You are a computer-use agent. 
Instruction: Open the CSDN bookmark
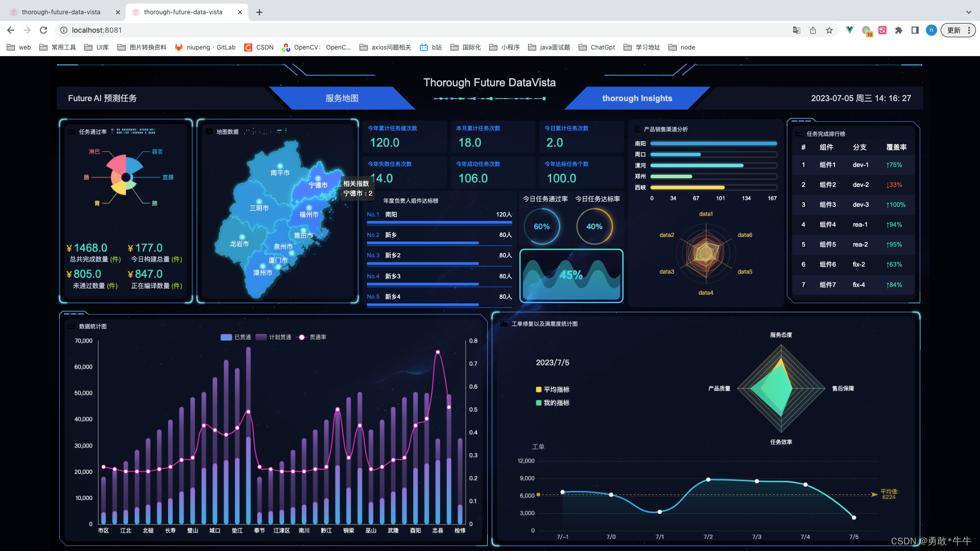259,47
